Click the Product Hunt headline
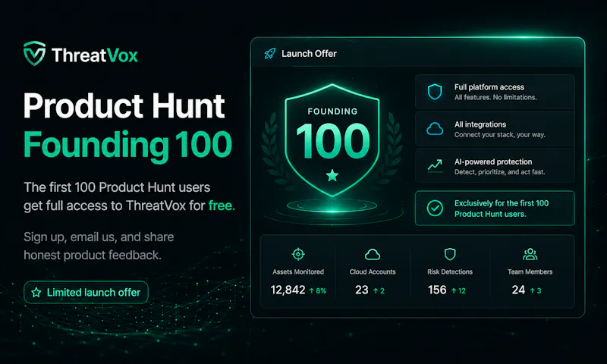607x364 pixels. [x=124, y=105]
